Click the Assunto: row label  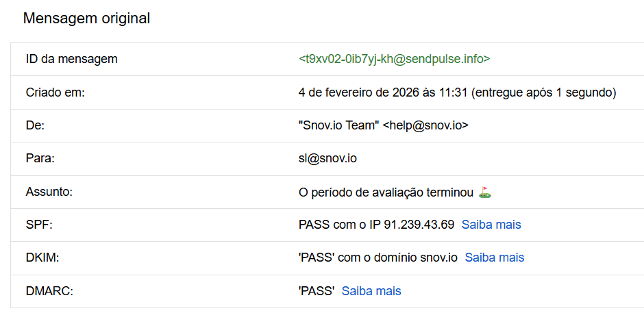coord(49,192)
